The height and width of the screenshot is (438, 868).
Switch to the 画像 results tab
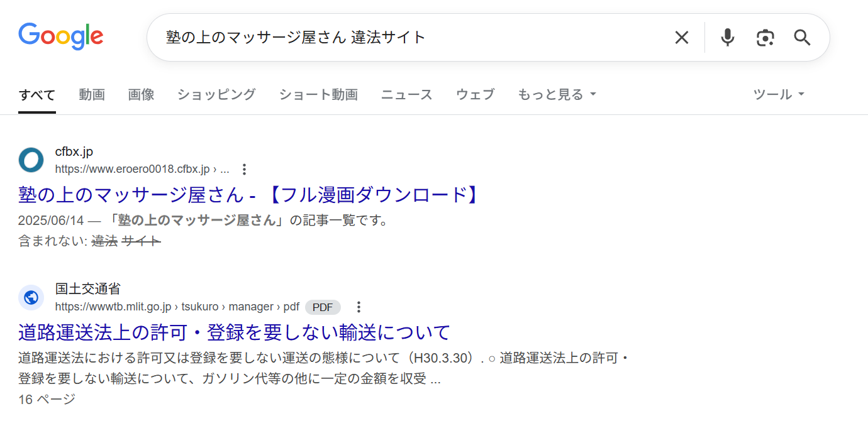pos(141,94)
